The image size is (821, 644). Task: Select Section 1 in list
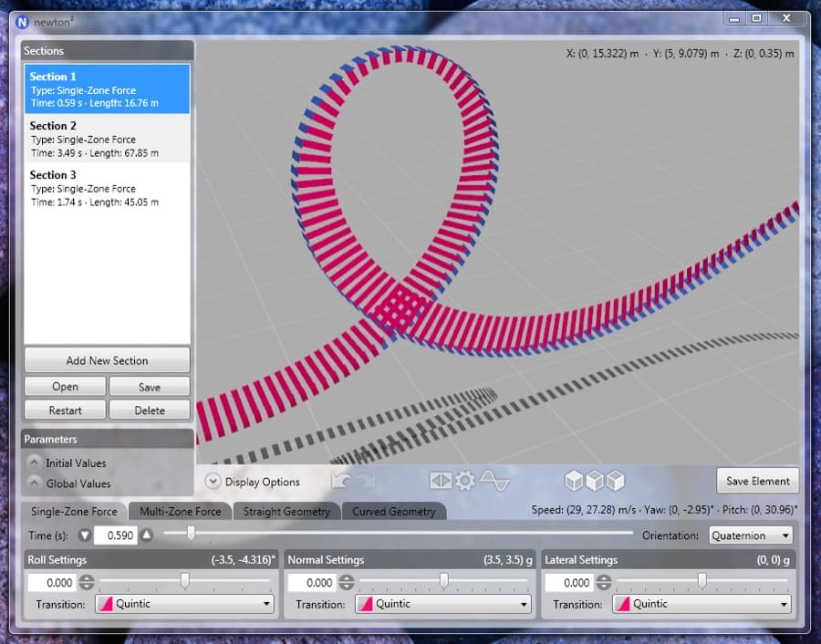[107, 89]
